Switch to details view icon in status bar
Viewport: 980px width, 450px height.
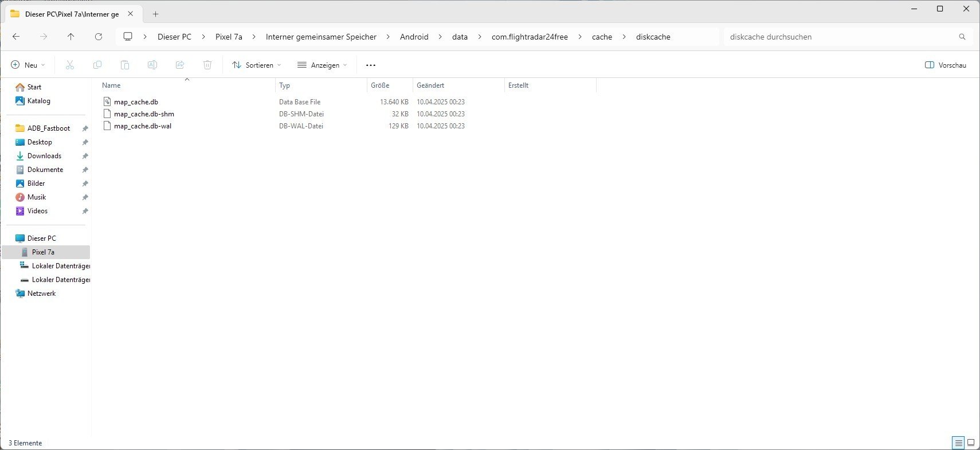pyautogui.click(x=958, y=443)
